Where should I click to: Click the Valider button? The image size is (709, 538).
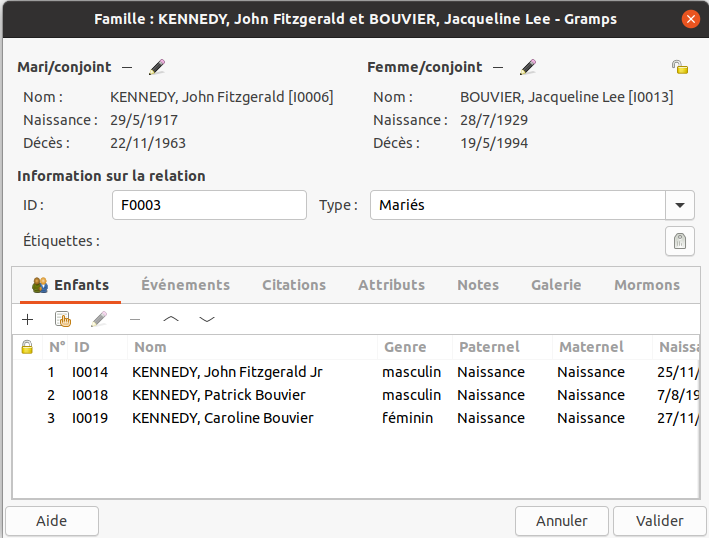coord(660,521)
